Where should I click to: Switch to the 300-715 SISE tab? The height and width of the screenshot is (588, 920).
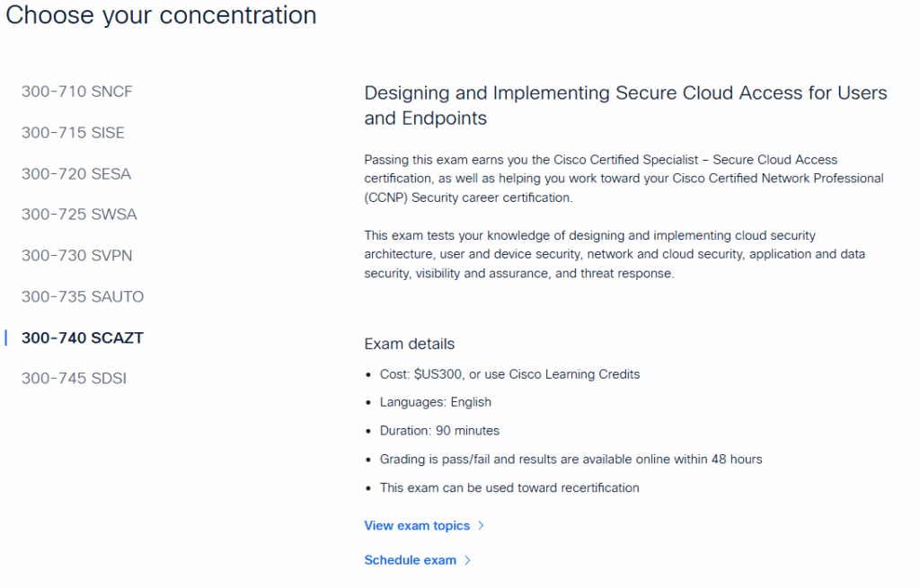(73, 133)
